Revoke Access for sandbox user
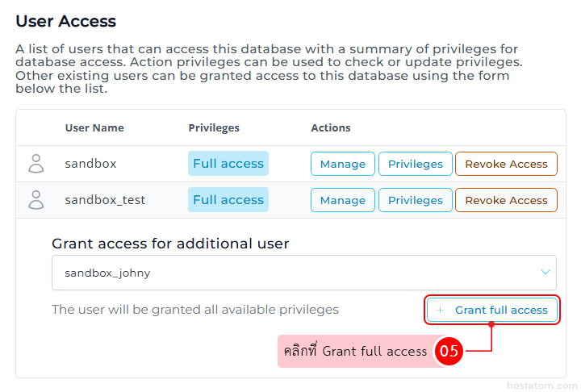 point(506,164)
